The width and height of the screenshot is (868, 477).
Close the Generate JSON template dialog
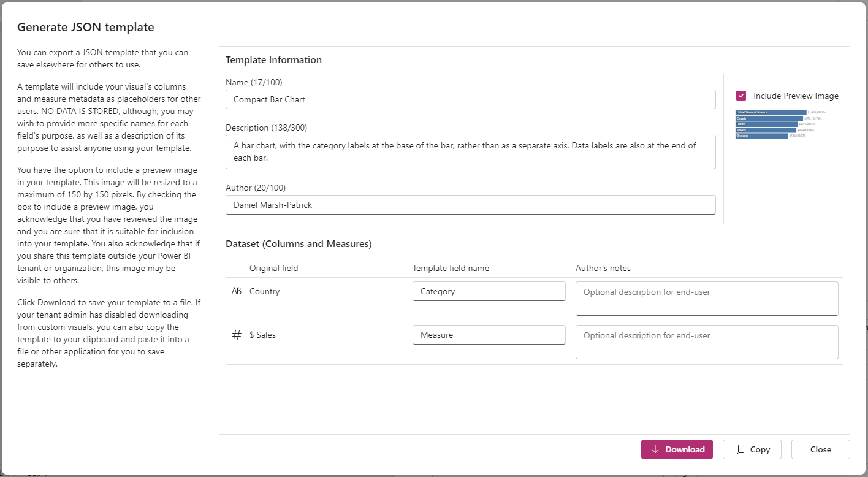(x=820, y=449)
